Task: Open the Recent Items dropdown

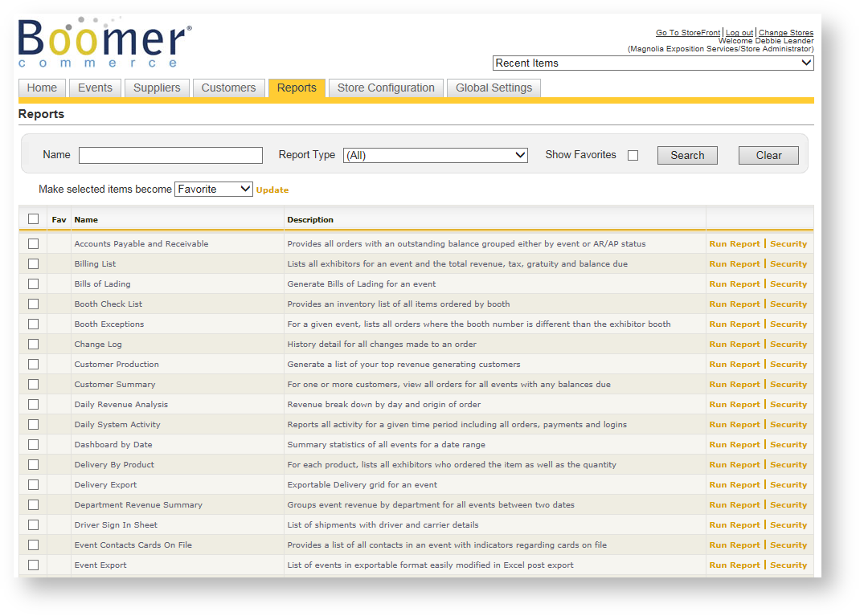Action: point(653,63)
